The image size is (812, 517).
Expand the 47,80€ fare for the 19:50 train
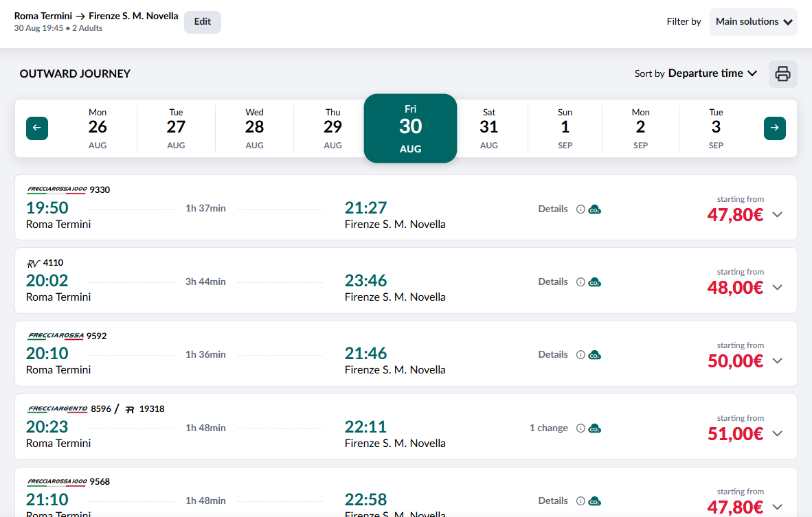point(777,214)
